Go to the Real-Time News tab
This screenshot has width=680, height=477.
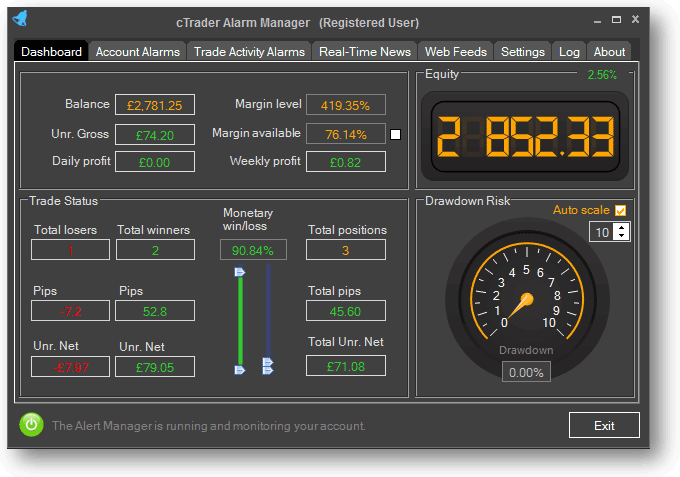(x=365, y=52)
